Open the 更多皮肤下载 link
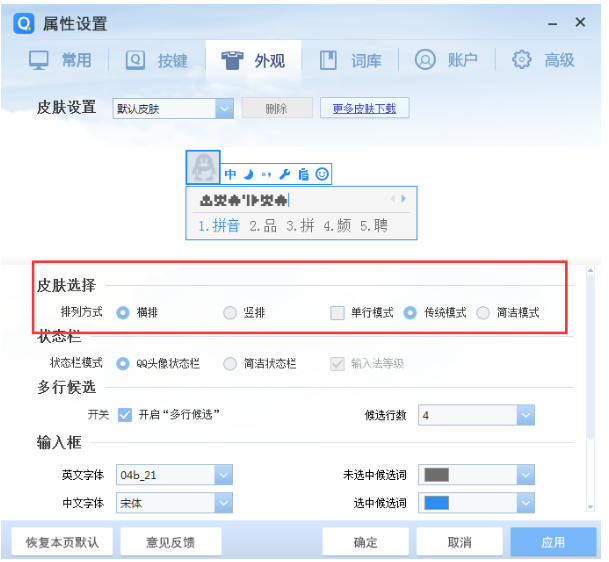Image resolution: width=609 pixels, height=562 pixels. pyautogui.click(x=364, y=108)
